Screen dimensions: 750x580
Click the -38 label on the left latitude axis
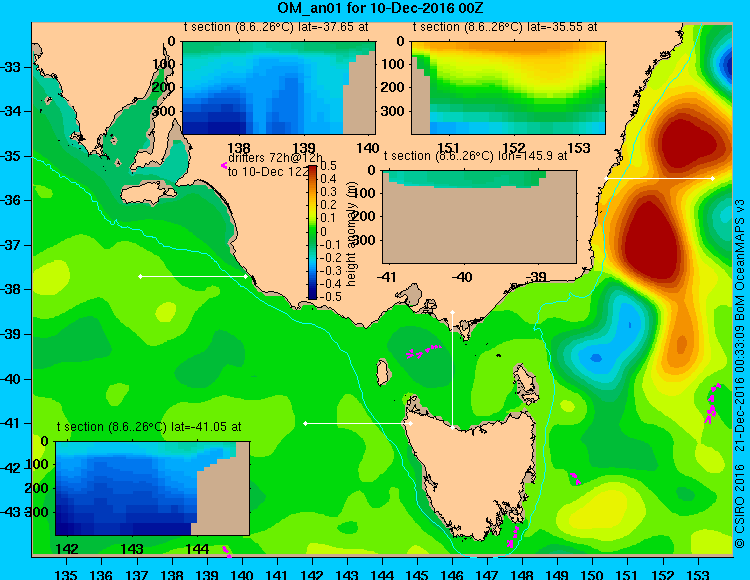tap(11, 289)
